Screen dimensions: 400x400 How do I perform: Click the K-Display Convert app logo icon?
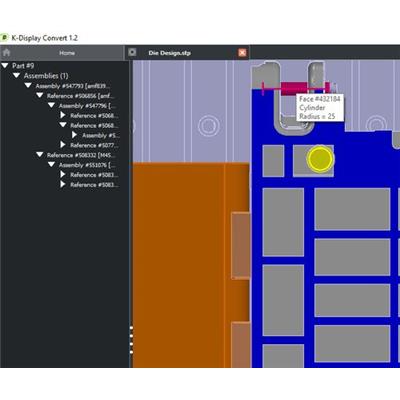(x=4, y=38)
